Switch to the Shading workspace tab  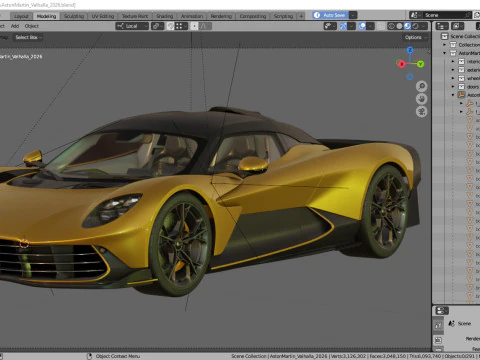click(165, 16)
